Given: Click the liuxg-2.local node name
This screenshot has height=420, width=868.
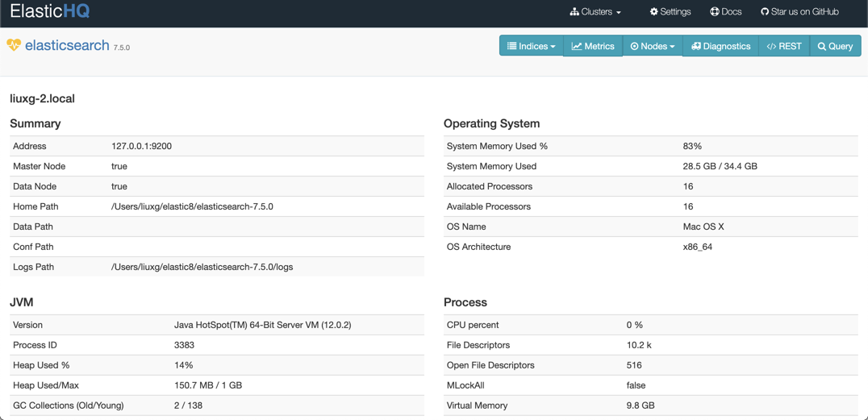Looking at the screenshot, I should (42, 99).
